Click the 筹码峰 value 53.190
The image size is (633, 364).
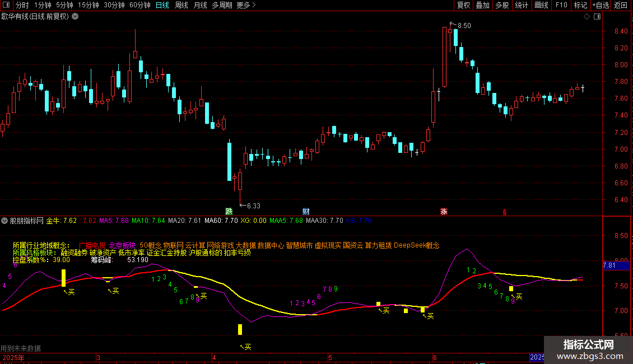tap(138, 260)
